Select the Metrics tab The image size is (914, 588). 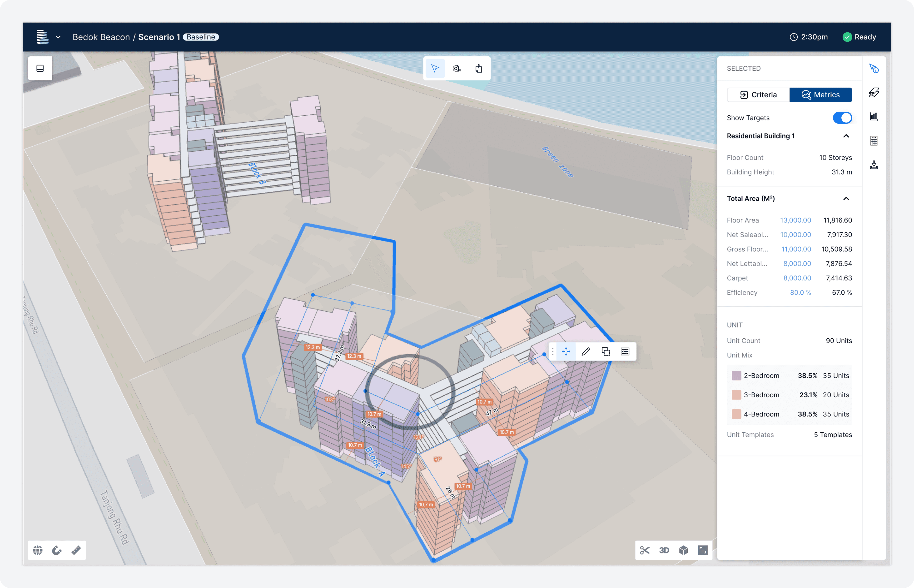pos(820,95)
